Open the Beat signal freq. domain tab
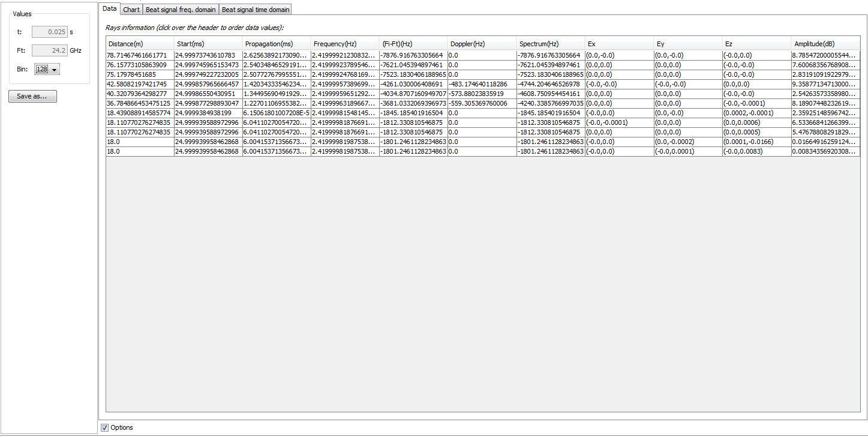Image resolution: width=868 pixels, height=437 pixels. pyautogui.click(x=180, y=10)
